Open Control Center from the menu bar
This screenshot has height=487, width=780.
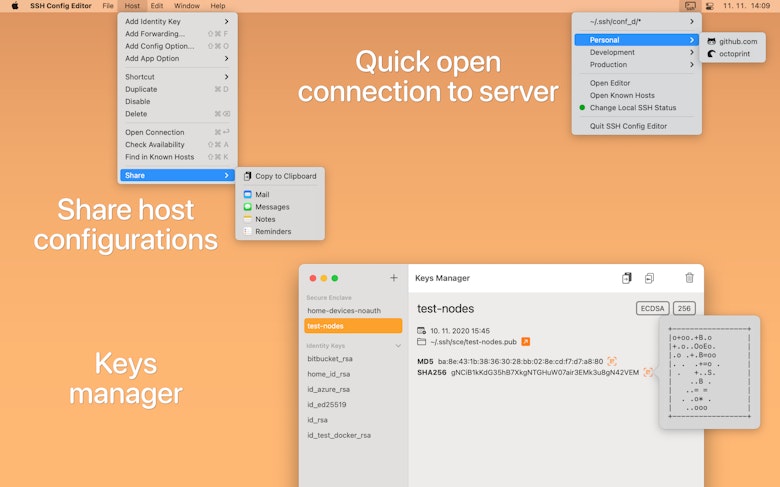(x=710, y=6)
